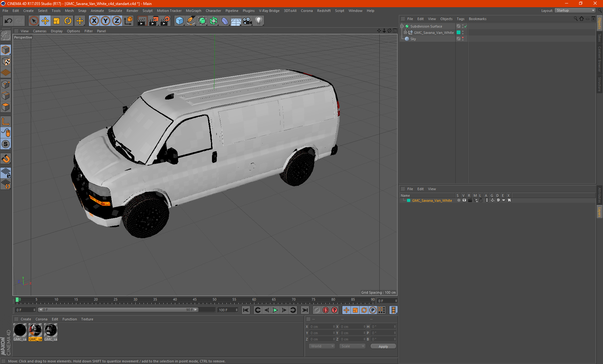Screen dimensions: 603x364
Task: Make Editable icon in left toolbar
Action: pyautogui.click(x=6, y=36)
